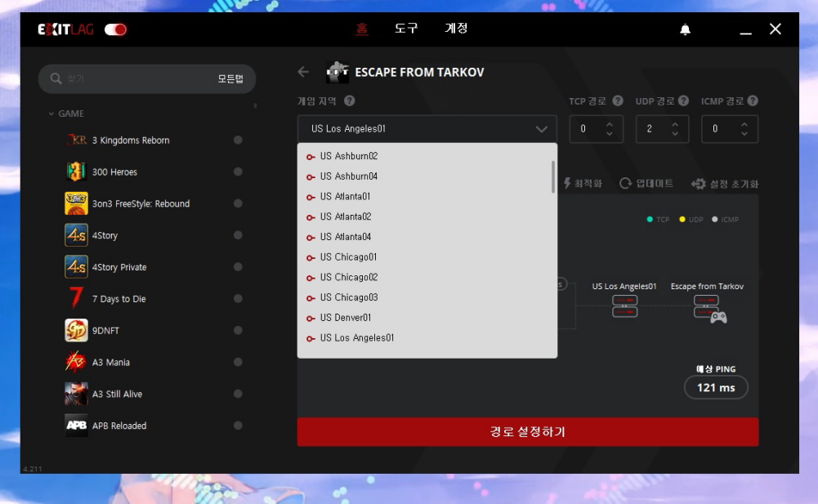The image size is (818, 504).
Task: Toggle the 9DNFT status dot
Action: tap(238, 330)
